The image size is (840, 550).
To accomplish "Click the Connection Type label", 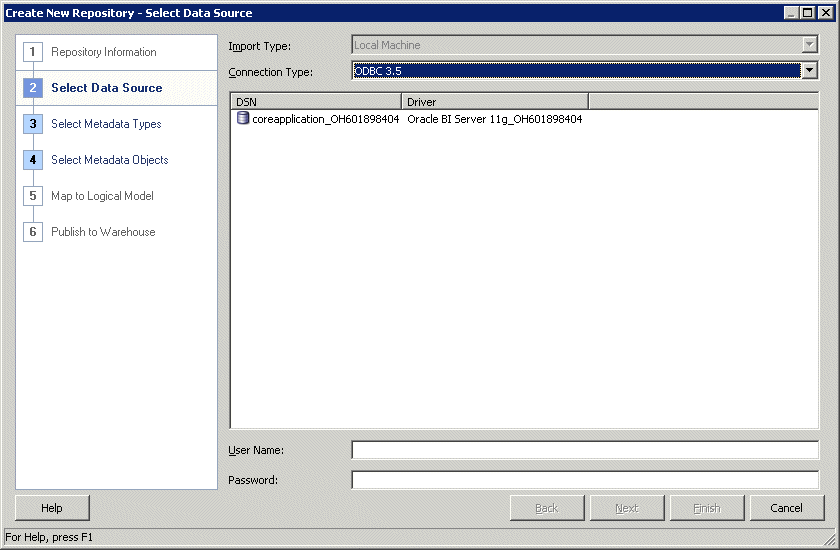I will [x=271, y=72].
